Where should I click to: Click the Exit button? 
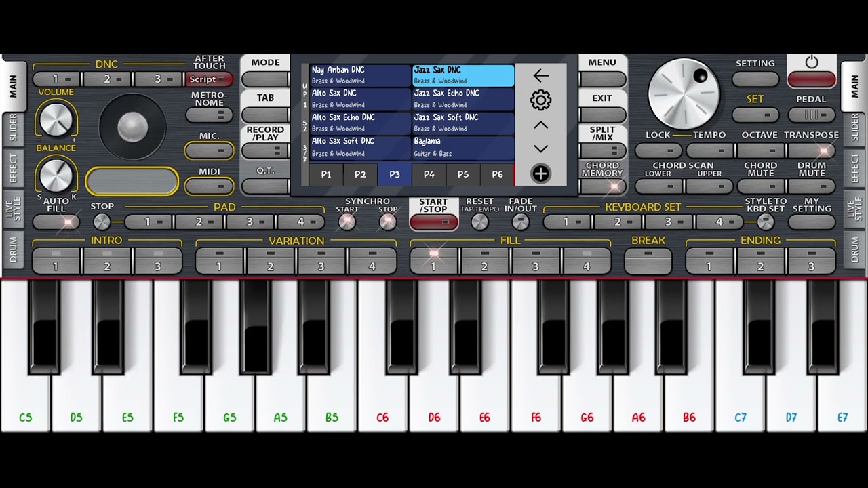coord(602,115)
